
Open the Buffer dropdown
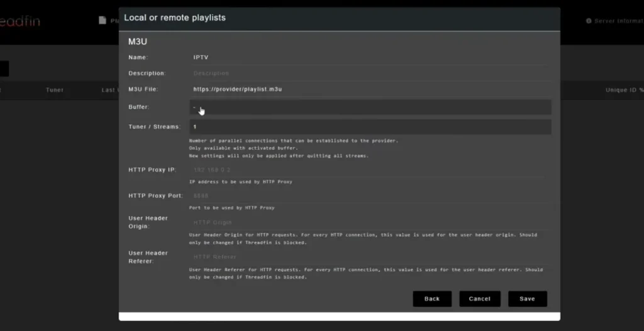coord(370,107)
